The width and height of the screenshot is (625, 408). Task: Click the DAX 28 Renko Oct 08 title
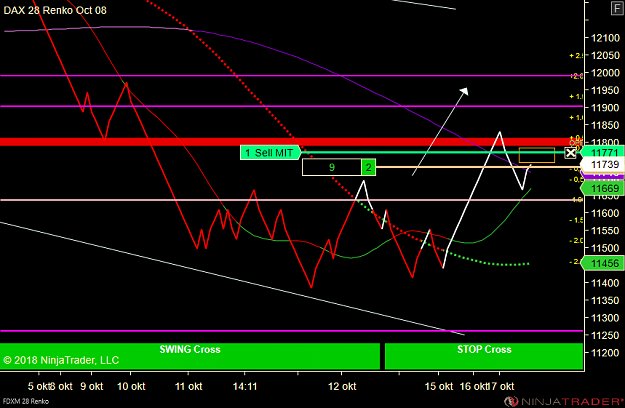[55, 10]
